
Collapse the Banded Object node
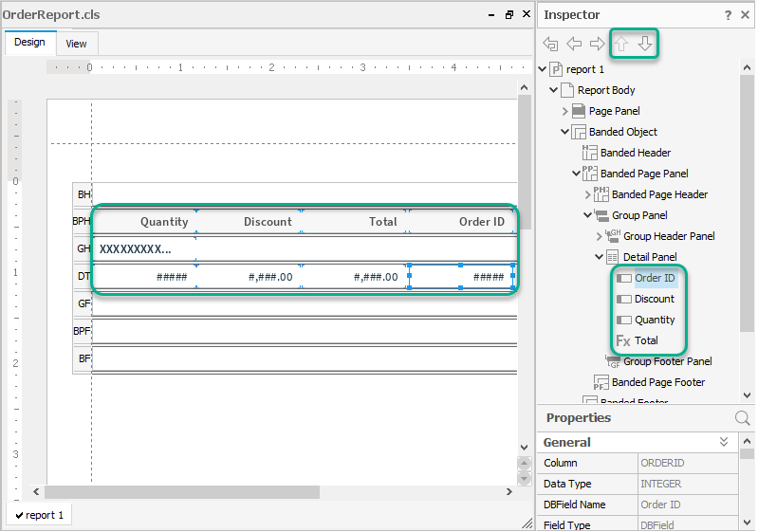coord(564,132)
